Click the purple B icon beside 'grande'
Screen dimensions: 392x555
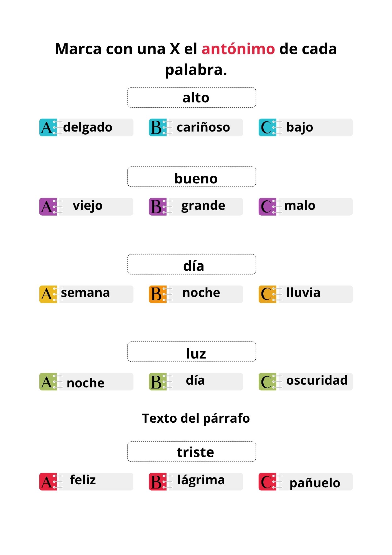157,206
